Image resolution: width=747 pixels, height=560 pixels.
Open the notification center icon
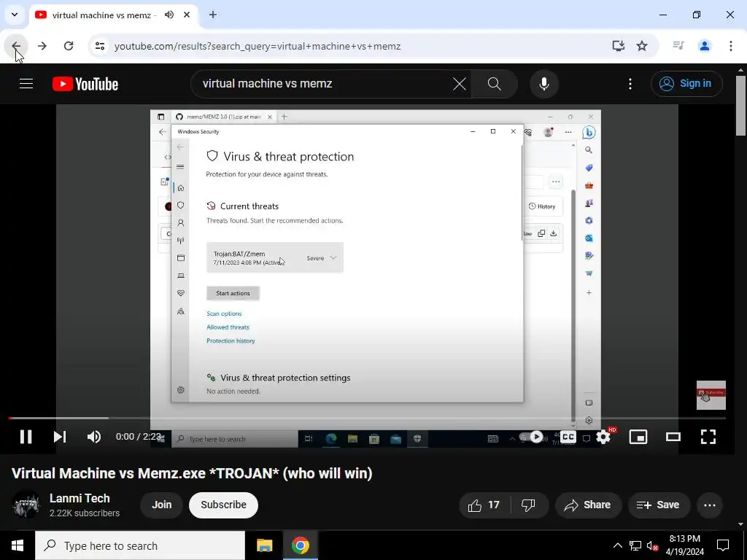(x=723, y=545)
